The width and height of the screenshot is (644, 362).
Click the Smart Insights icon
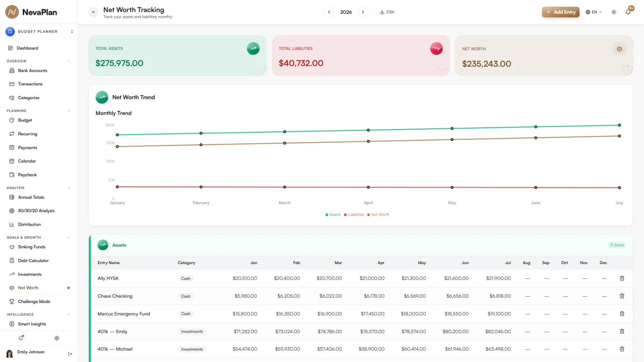[12, 324]
